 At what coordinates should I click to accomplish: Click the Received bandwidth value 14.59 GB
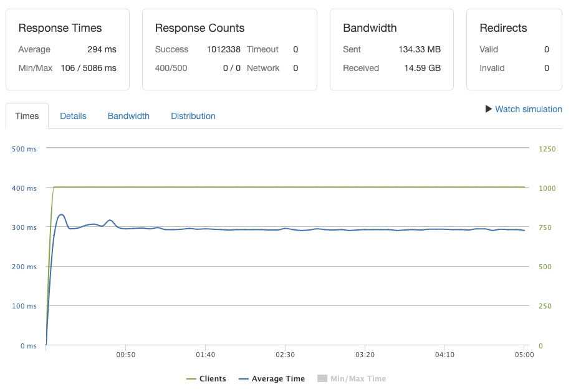coord(422,68)
